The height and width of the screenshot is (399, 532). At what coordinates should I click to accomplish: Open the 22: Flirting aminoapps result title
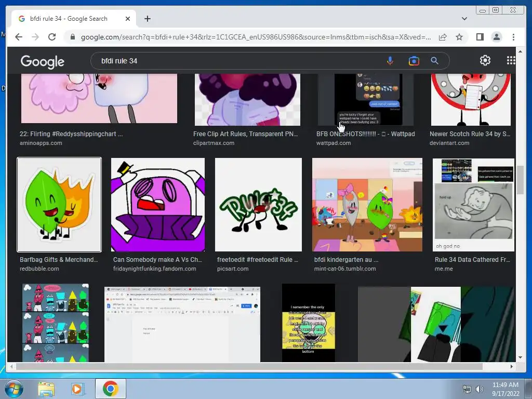(71, 134)
